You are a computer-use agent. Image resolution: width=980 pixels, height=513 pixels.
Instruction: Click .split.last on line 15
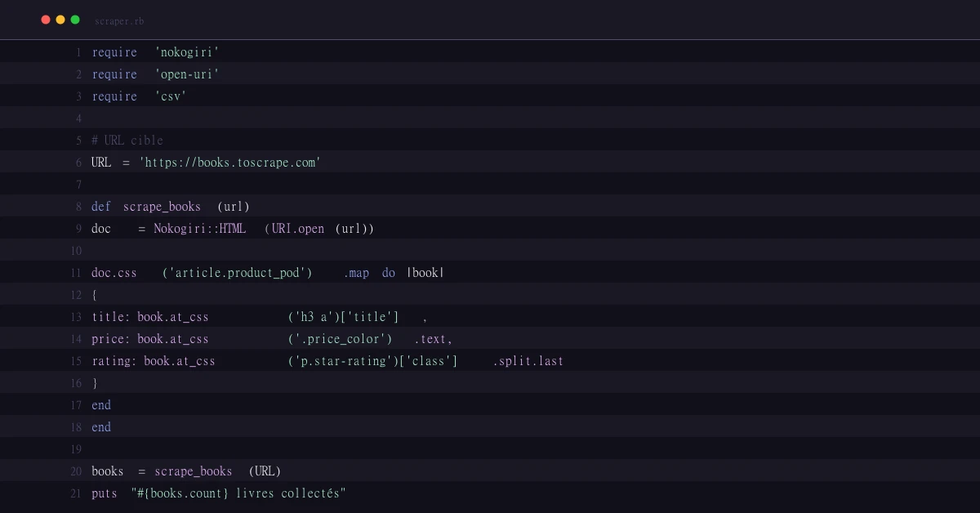coord(528,361)
